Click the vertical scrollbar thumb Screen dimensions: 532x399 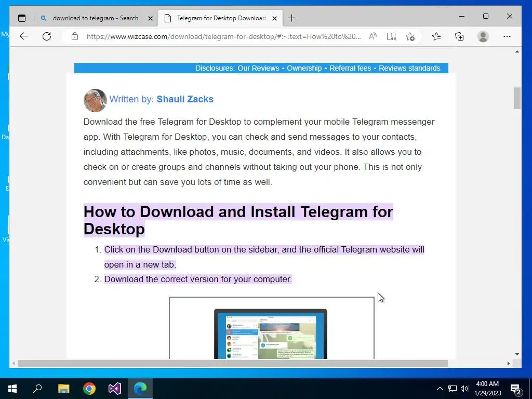517,98
